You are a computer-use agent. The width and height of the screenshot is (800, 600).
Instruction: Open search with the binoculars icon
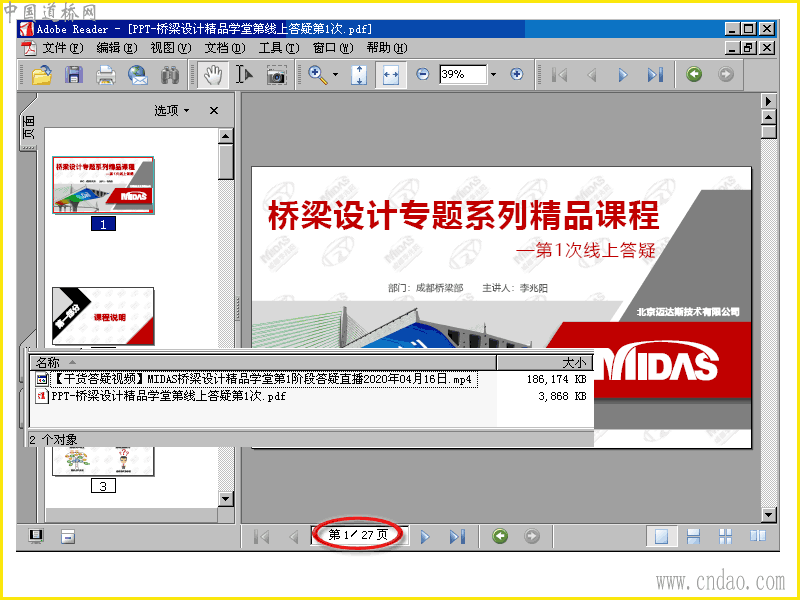pos(170,75)
